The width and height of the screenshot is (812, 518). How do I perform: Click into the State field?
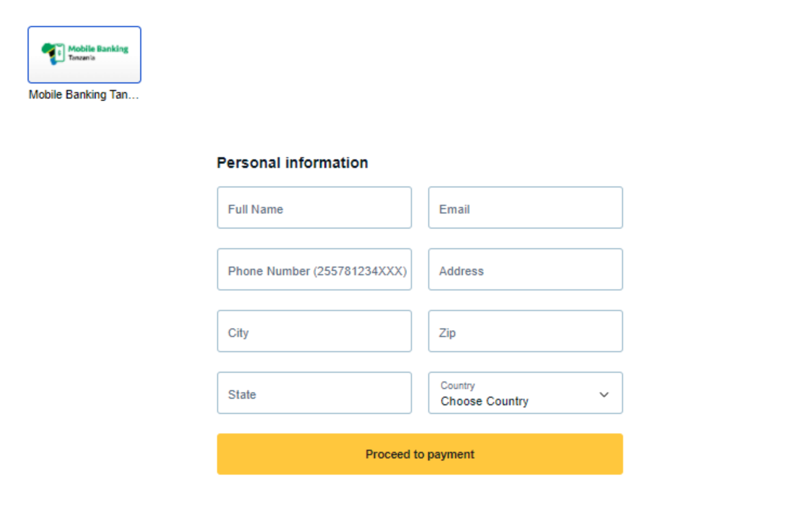[315, 393]
